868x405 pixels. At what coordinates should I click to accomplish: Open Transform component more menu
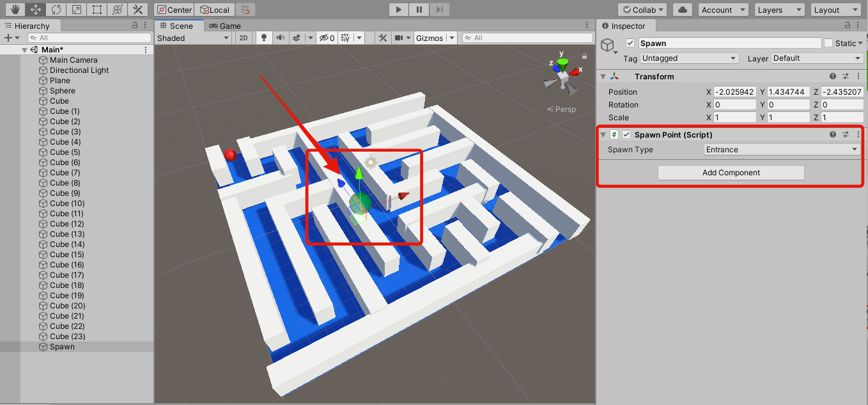click(x=858, y=76)
